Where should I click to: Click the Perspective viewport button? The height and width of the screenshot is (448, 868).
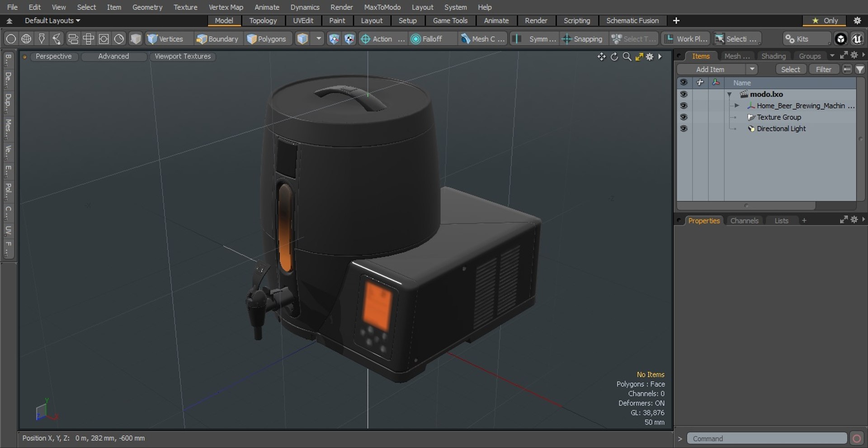click(53, 57)
